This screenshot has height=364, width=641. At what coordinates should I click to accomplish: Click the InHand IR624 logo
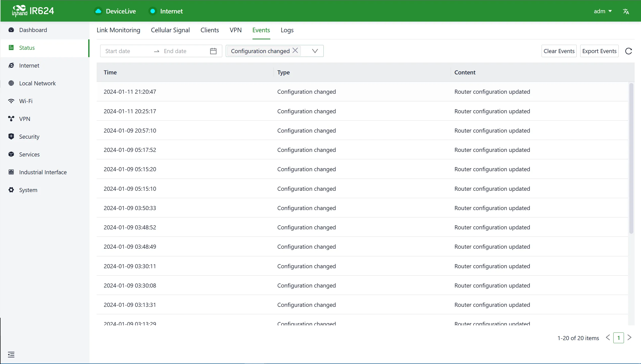[33, 11]
